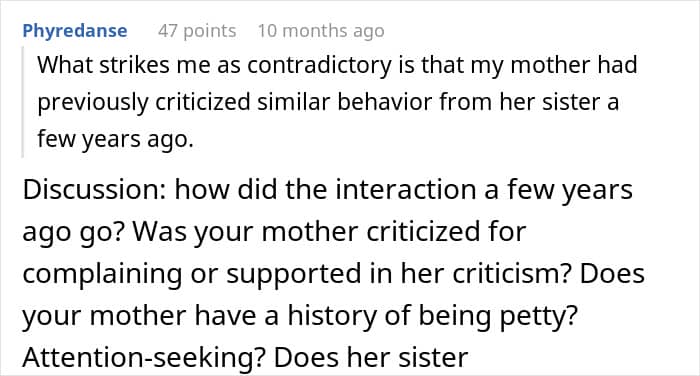Viewport: 700px width, 376px height.
Task: Click the word supported in the comment
Action: [x=294, y=274]
